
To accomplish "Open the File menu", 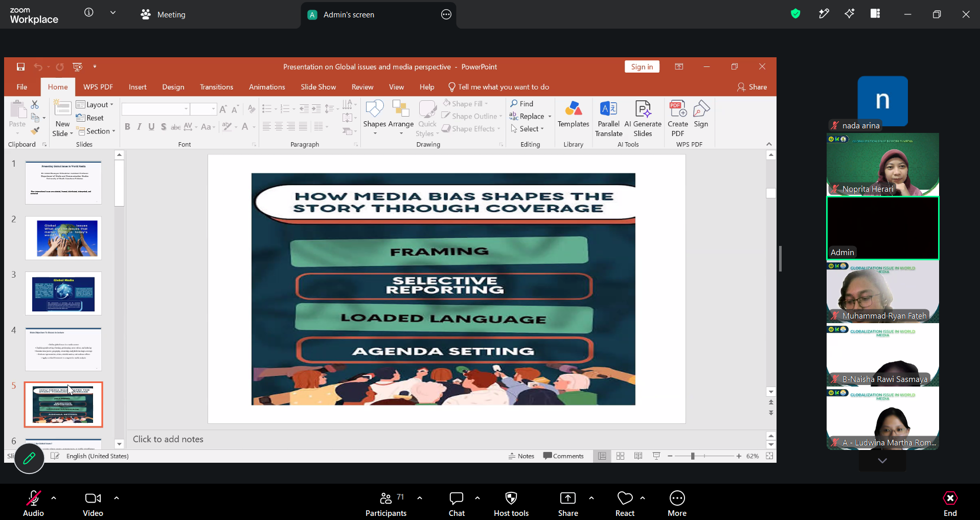I will tap(21, 87).
